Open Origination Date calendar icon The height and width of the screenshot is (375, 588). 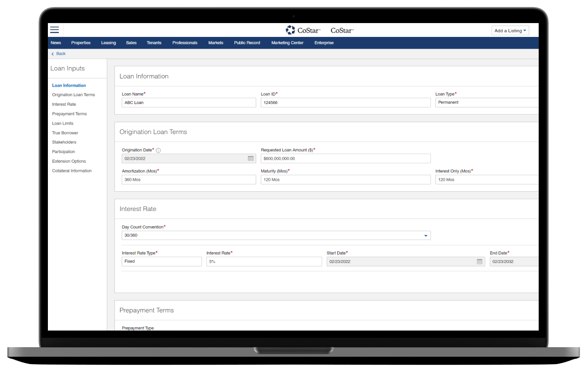click(x=251, y=159)
